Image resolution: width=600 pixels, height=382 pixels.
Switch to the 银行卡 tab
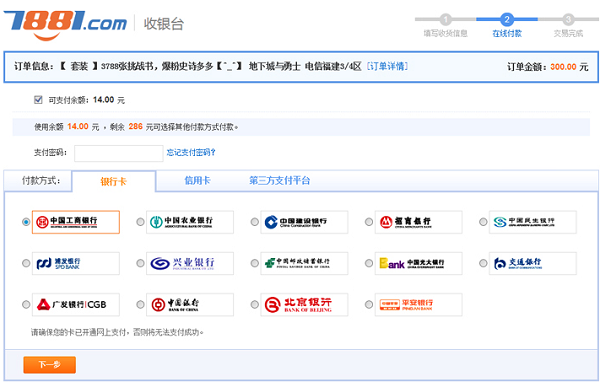click(114, 181)
